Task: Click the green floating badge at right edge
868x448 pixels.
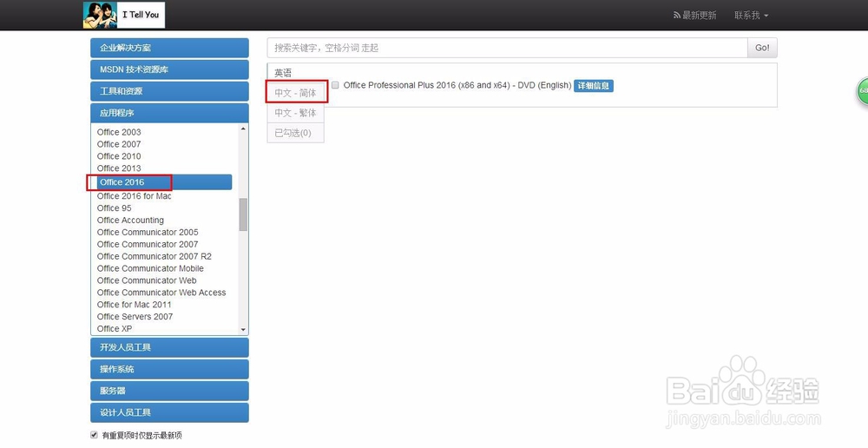Action: 863,90
